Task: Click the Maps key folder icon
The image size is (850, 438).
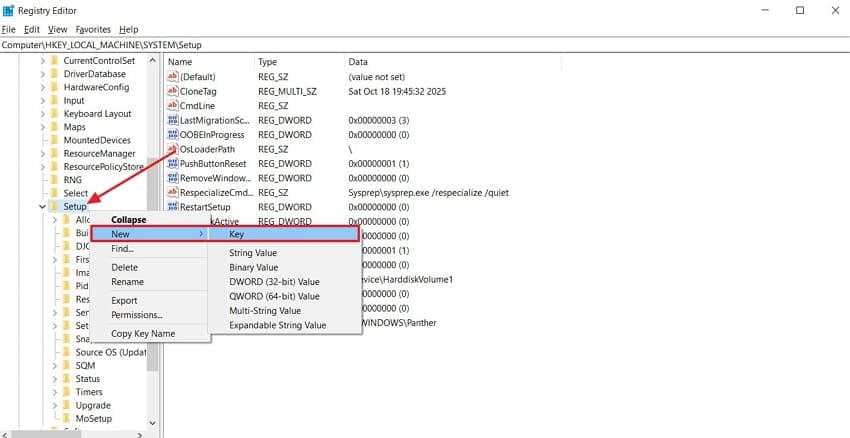Action: point(54,127)
